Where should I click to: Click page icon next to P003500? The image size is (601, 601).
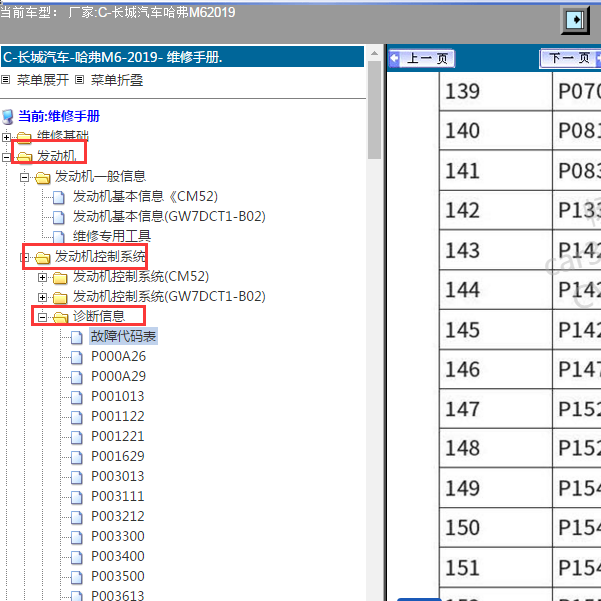coord(77,577)
